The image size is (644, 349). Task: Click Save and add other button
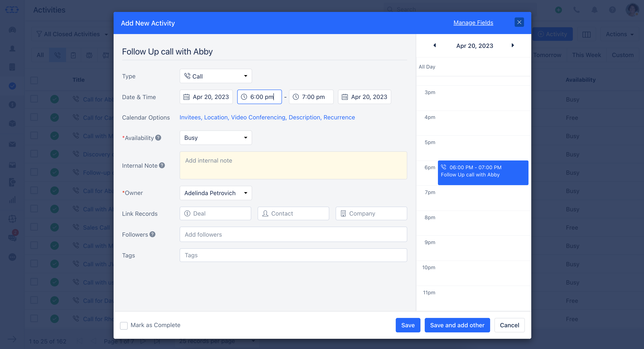click(x=457, y=325)
